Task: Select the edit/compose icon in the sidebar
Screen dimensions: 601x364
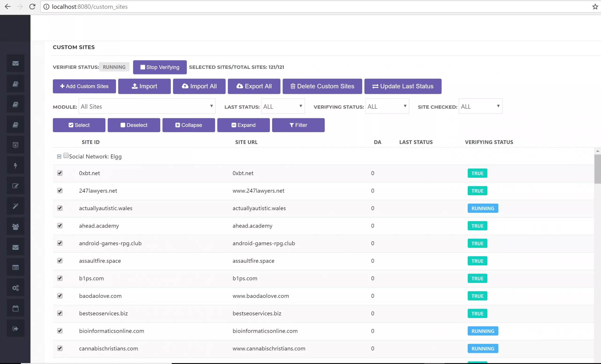Action: point(15,185)
